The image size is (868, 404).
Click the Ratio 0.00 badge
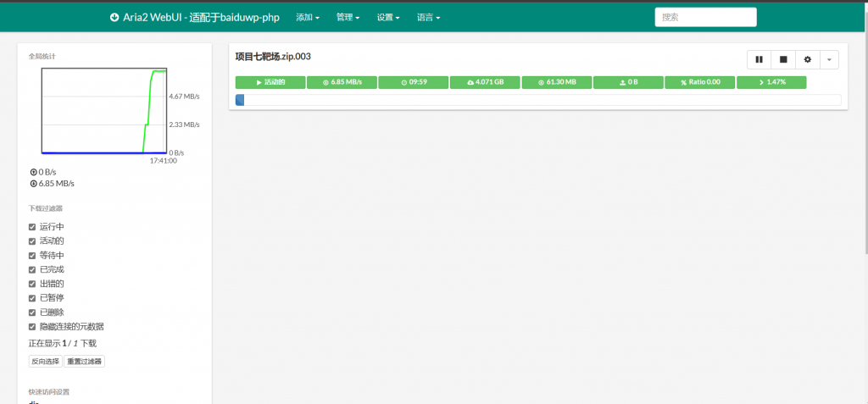(x=699, y=82)
